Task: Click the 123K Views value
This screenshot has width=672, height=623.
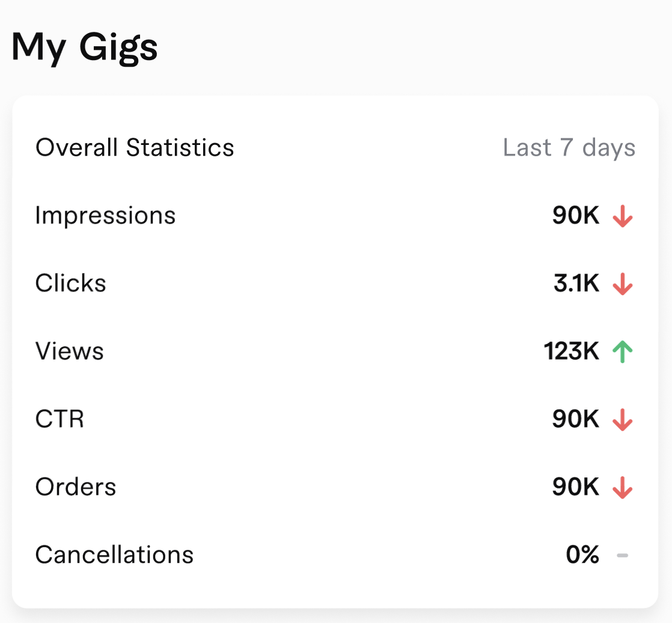Action: [571, 352]
